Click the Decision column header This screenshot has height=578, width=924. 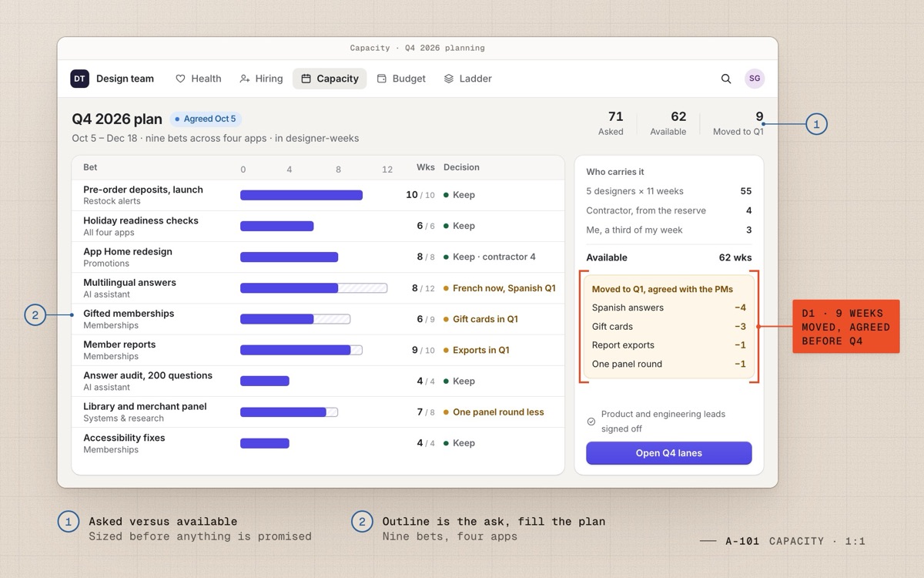(x=461, y=167)
